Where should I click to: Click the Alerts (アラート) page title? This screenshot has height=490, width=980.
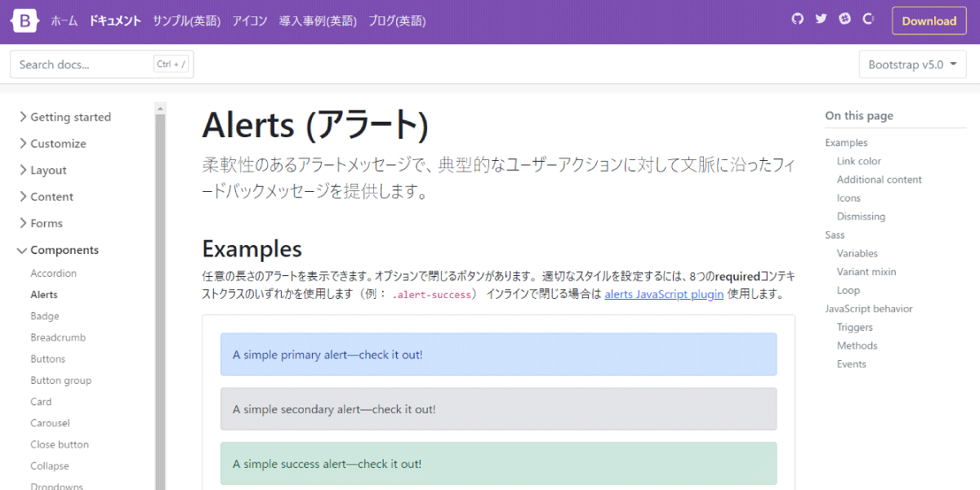(315, 125)
